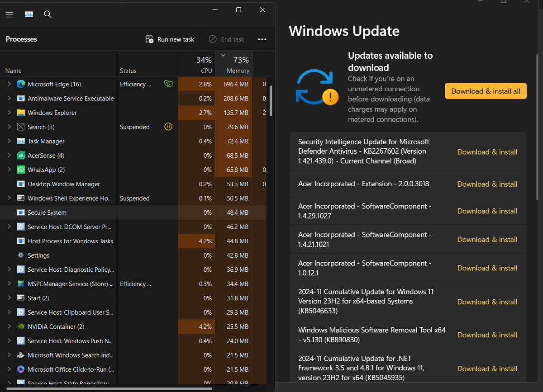Click the Microsoft Windows Search Indexer icon

coord(20,355)
